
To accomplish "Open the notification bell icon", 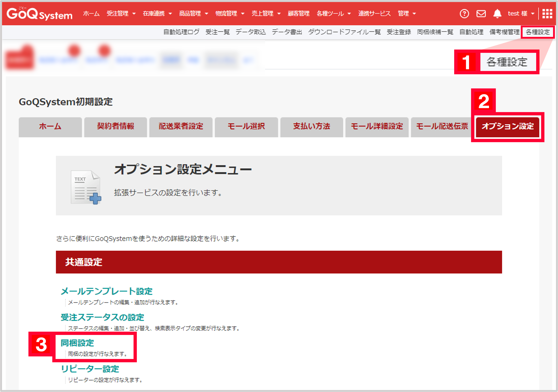I will [497, 14].
